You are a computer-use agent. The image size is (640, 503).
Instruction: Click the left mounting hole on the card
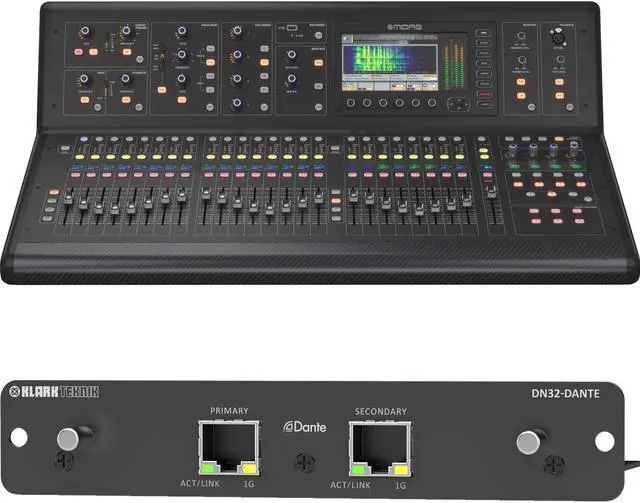point(18,437)
